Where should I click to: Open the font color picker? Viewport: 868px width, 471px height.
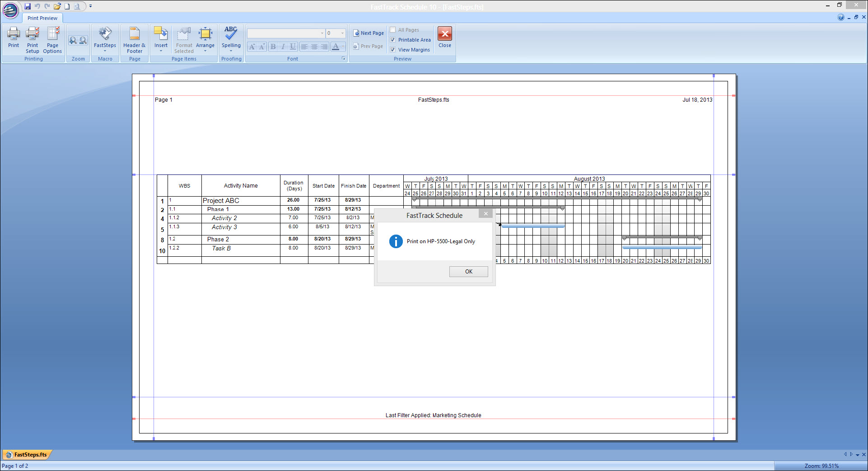[x=342, y=47]
